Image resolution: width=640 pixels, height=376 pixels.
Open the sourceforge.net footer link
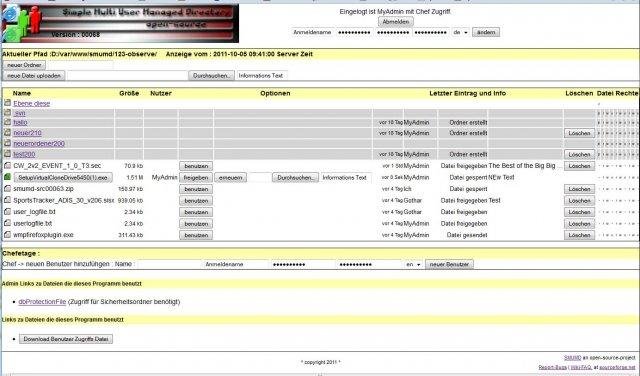tap(618, 367)
